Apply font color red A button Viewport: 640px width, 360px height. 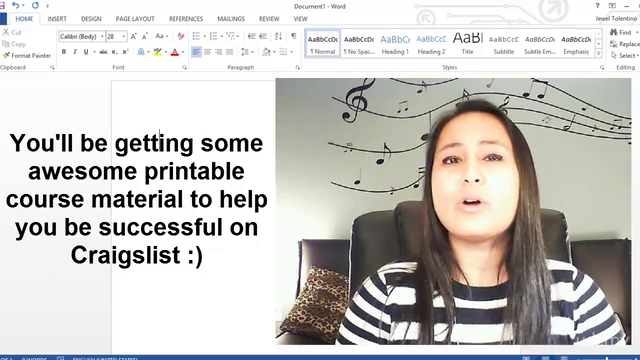click(x=175, y=52)
